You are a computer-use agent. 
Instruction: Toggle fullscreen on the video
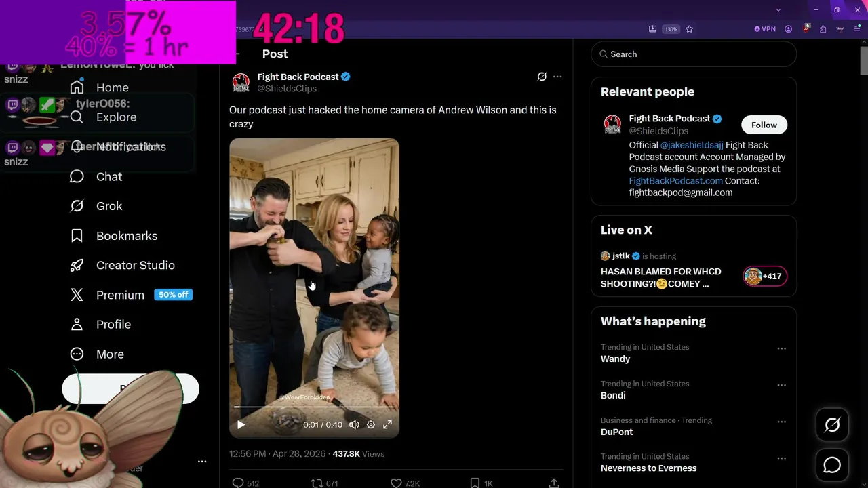(387, 424)
